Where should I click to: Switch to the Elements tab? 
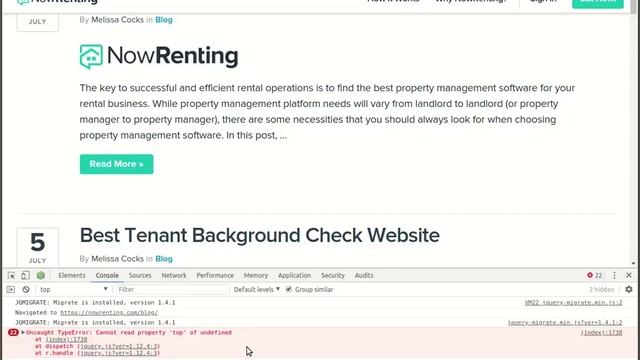(72, 276)
